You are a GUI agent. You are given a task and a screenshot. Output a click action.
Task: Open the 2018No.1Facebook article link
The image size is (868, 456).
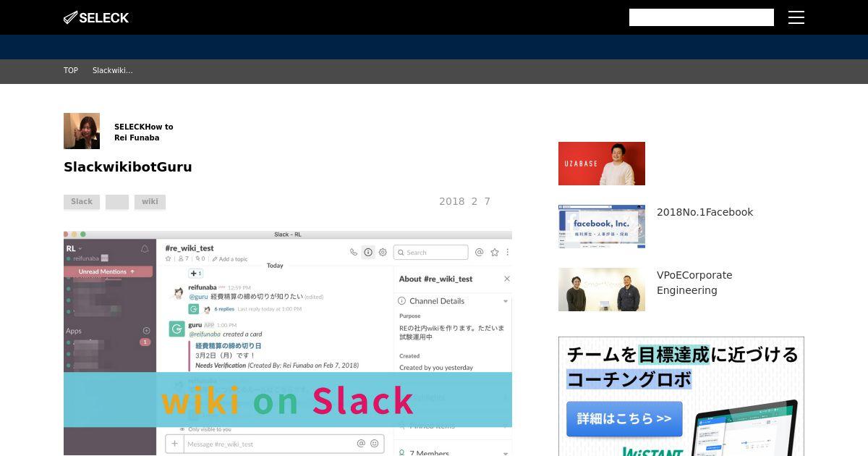(x=705, y=212)
